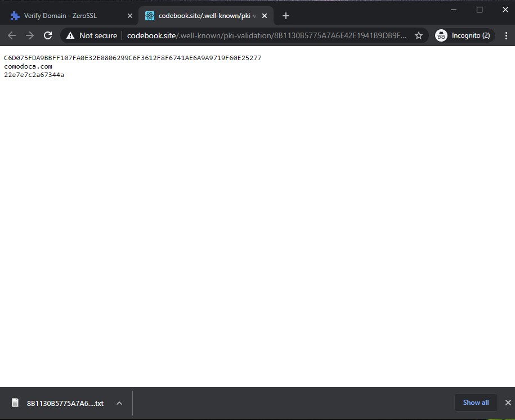
Task: Click the Not secure warning indicator
Action: coord(92,35)
